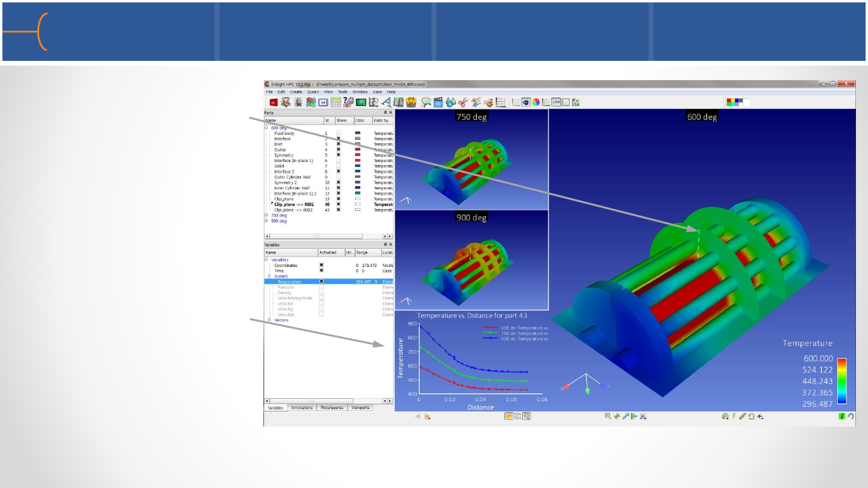The image size is (868, 488).
Task: Switch to the Viewports tab
Action: coord(359,407)
